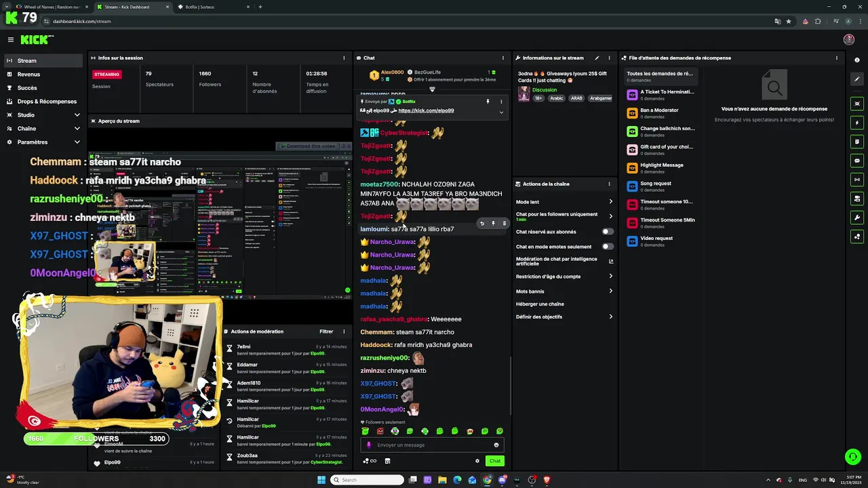Open new browser tab with plus button
This screenshot has width=868, height=488.
point(260,7)
